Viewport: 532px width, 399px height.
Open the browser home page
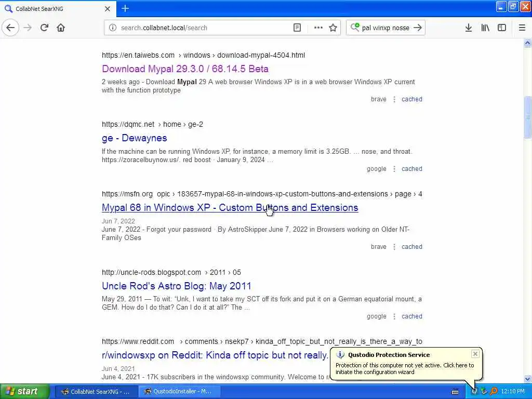coord(61,28)
